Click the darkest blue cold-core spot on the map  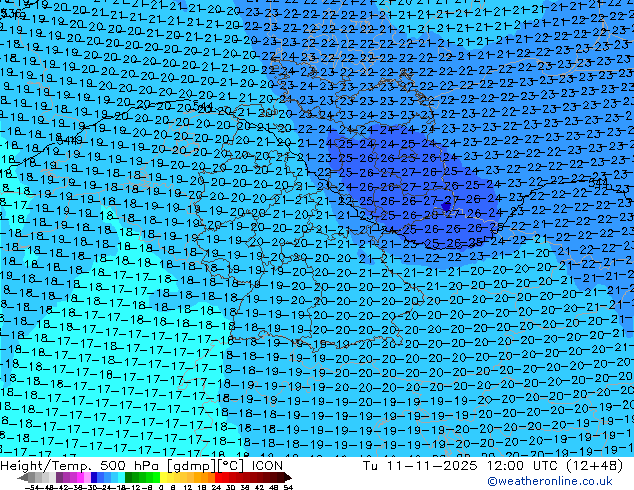[446, 207]
